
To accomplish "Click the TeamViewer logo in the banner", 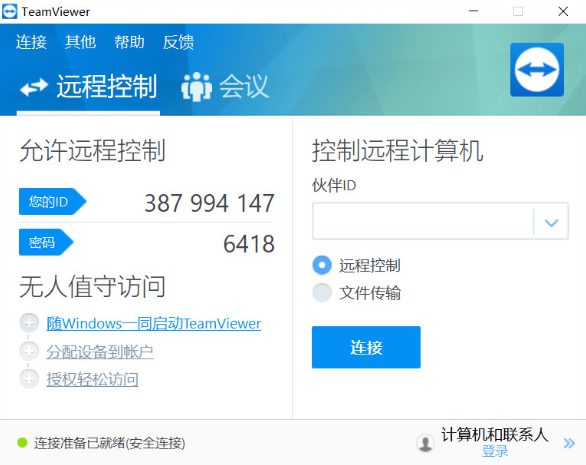I will click(x=537, y=70).
